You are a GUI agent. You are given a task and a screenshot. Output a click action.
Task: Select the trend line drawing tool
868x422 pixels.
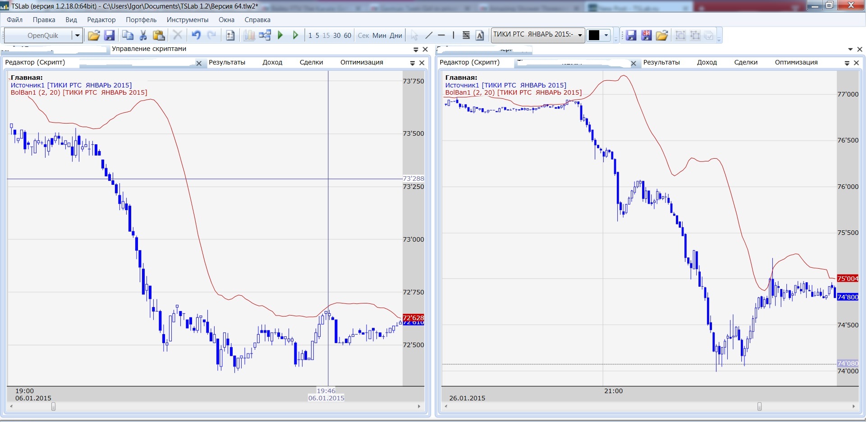click(429, 35)
